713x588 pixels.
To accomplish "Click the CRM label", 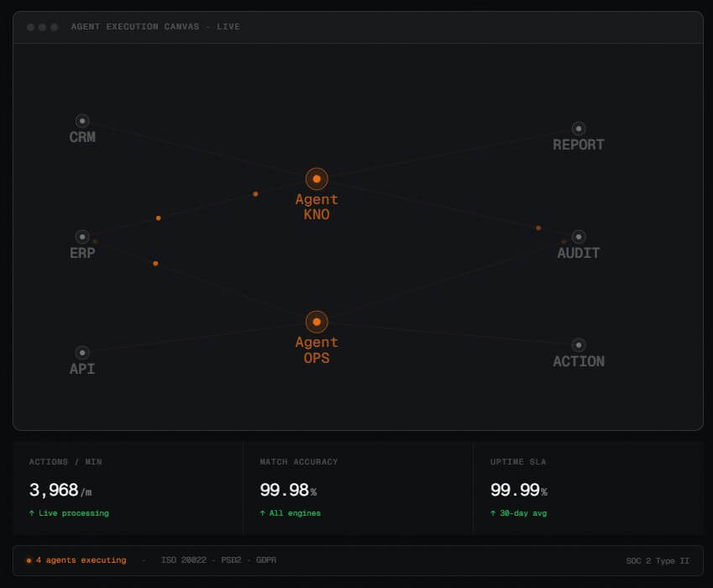I will pos(82,137).
